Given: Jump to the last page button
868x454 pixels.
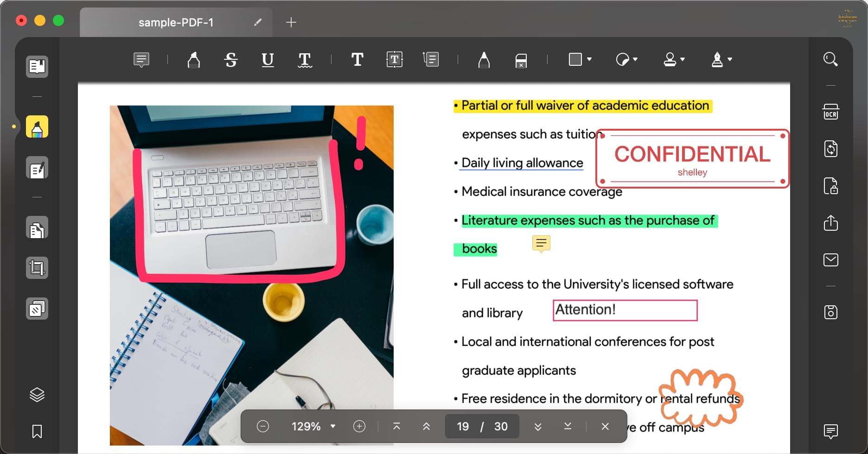Looking at the screenshot, I should [568, 426].
